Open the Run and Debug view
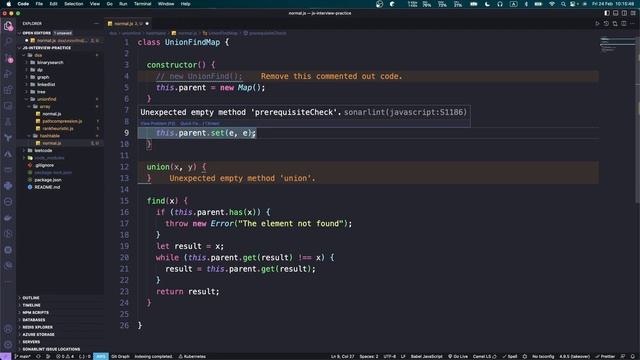Viewport: 640px width, 360px height. 8,74
